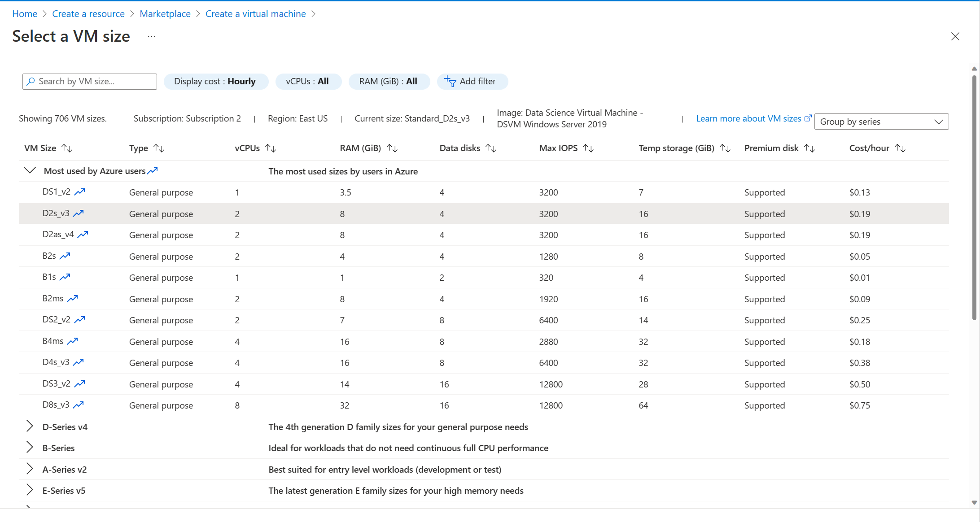This screenshot has height=522, width=980.
Task: Collapse the Most used by Azure users section
Action: pyautogui.click(x=29, y=170)
